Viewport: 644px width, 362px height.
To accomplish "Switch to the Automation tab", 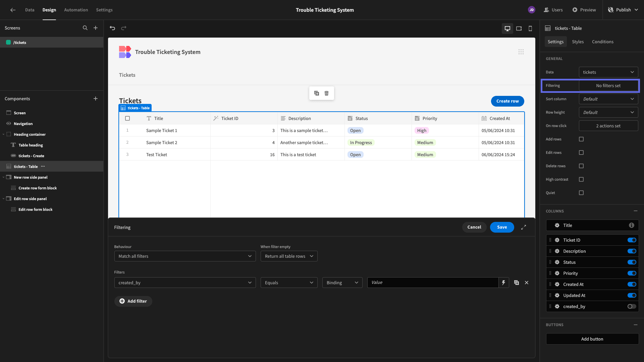I will 76,10.
